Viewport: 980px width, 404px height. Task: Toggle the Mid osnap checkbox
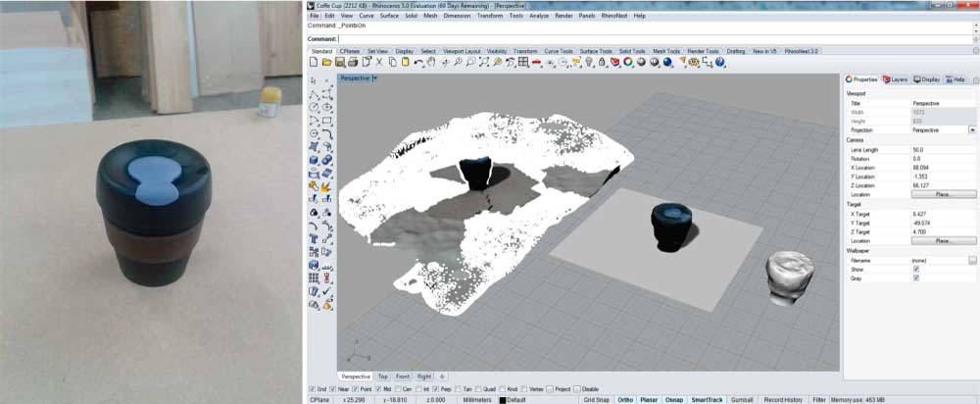coord(378,389)
